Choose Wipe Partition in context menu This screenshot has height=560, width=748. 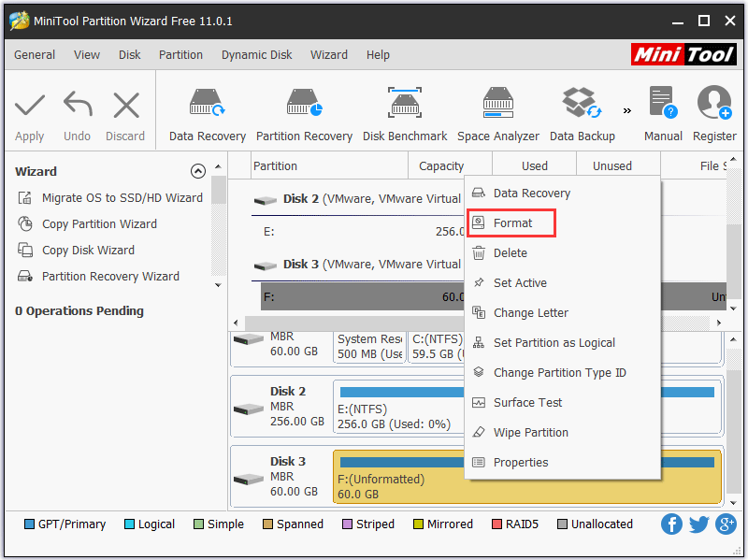tap(563, 433)
